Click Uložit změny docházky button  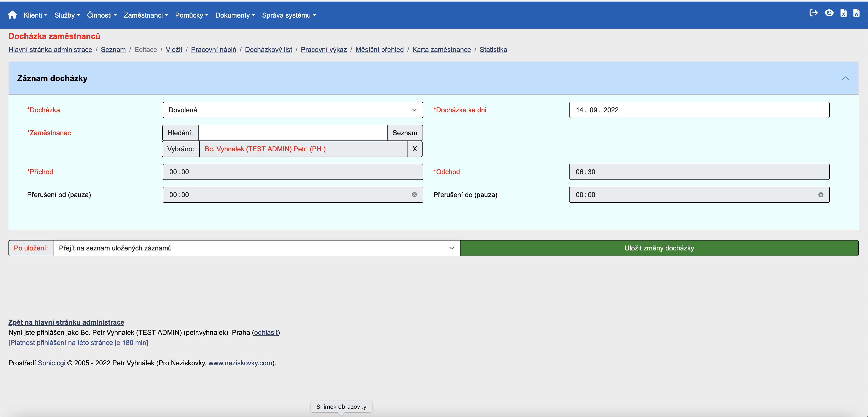pos(659,248)
